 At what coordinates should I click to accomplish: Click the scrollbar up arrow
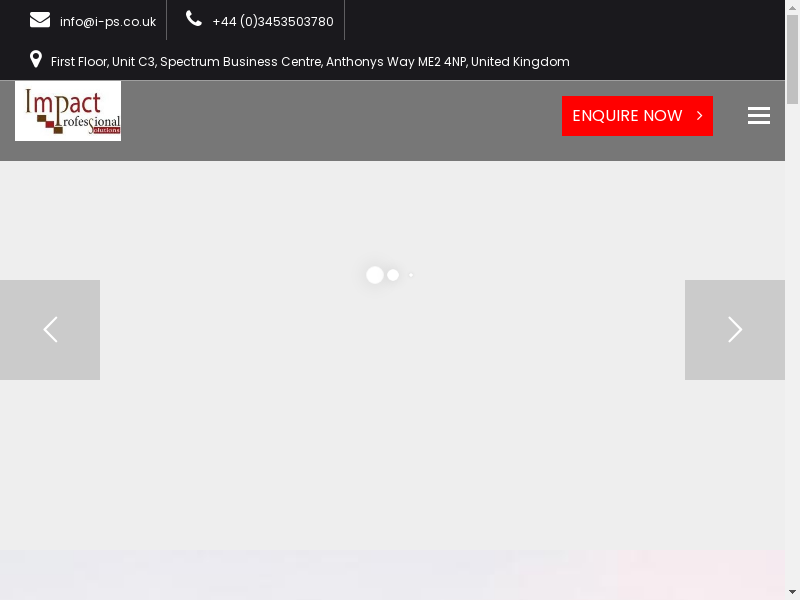(x=792, y=6)
